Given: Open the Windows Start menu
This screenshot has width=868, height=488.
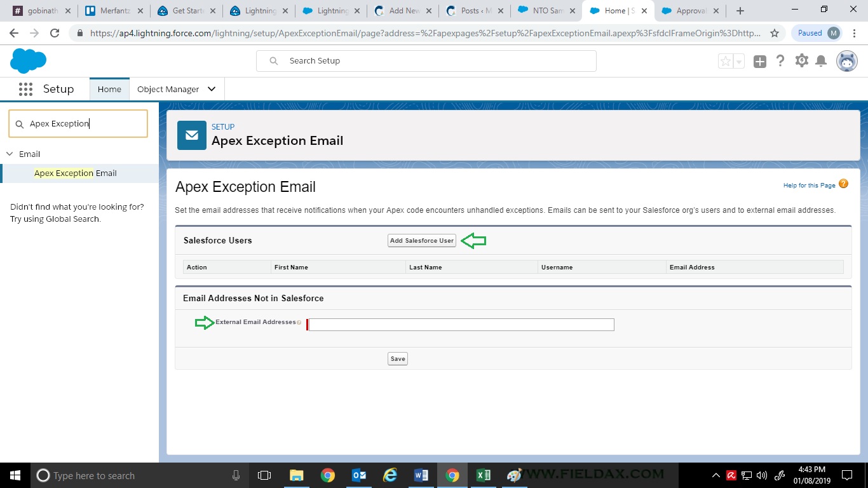Looking at the screenshot, I should [x=15, y=475].
